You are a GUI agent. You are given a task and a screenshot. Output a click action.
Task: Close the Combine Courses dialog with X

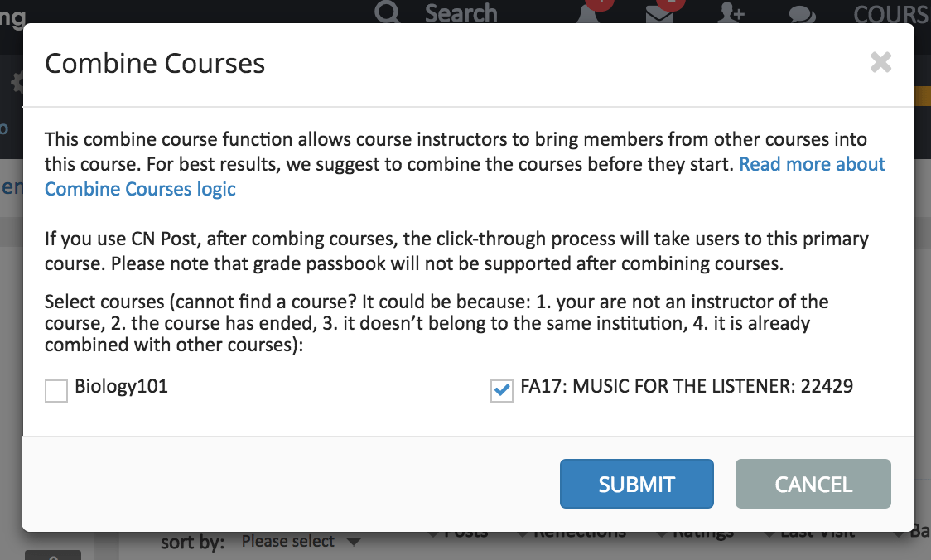(880, 62)
